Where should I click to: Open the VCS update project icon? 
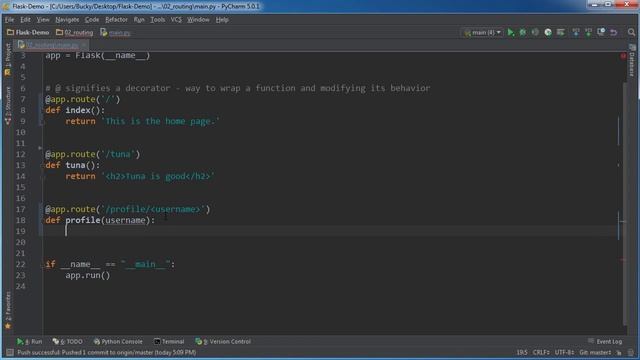pos(576,32)
